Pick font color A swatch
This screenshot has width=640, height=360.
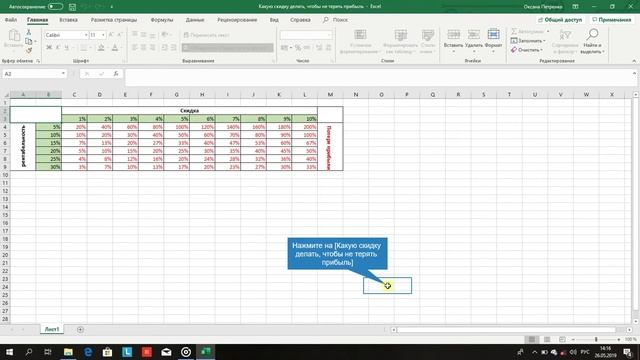pyautogui.click(x=115, y=48)
